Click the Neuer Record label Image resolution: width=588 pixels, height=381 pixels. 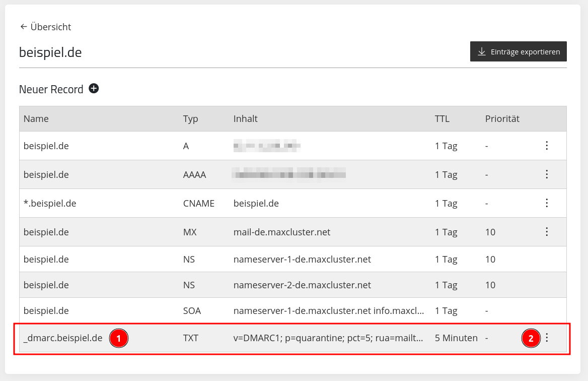(51, 89)
